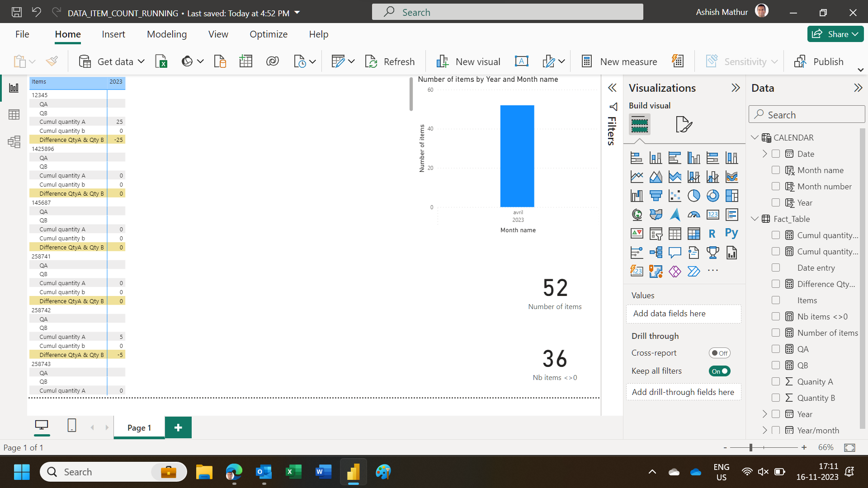
Task: Open the View tab
Action: point(218,34)
